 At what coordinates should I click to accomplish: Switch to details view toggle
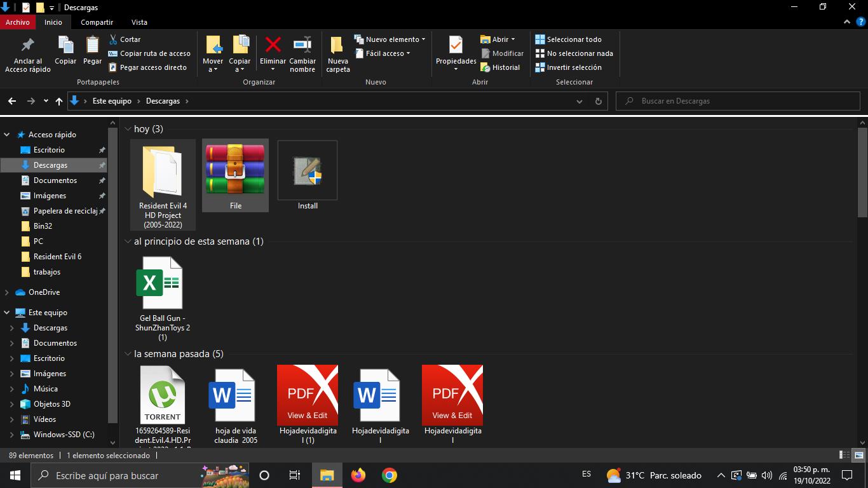[844, 455]
